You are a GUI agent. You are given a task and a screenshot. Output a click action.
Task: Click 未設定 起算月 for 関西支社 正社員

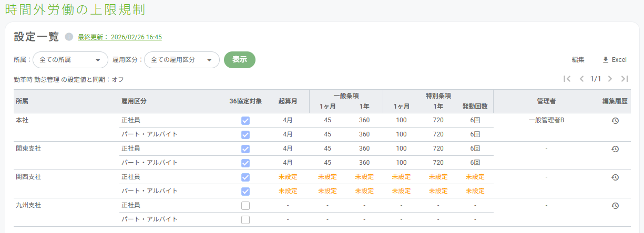click(x=288, y=177)
